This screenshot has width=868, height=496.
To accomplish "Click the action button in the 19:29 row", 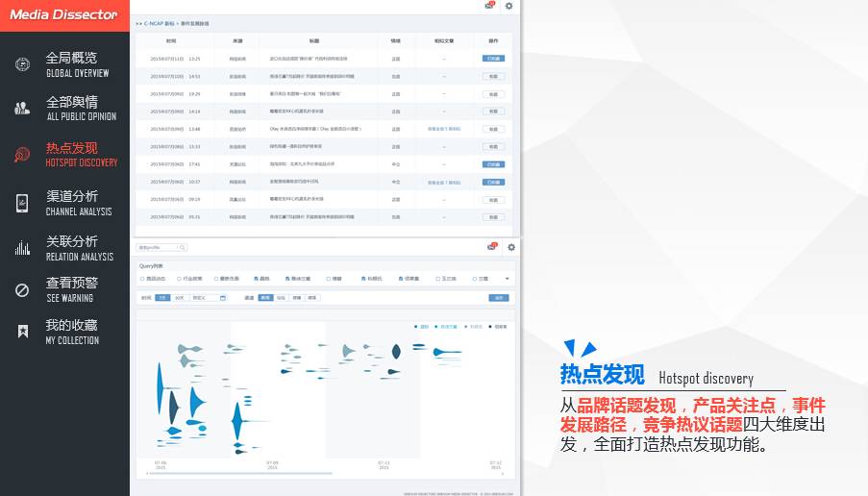I will tap(493, 94).
